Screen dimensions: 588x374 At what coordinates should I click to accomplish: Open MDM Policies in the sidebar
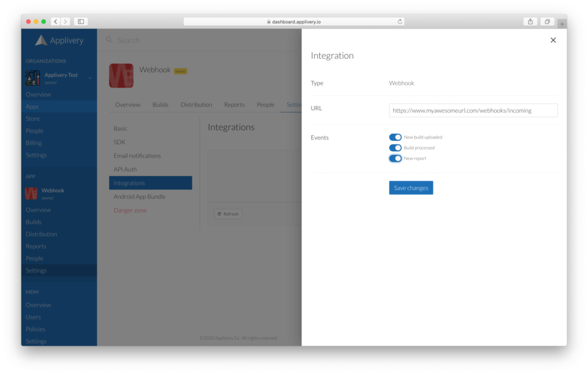(59, 329)
